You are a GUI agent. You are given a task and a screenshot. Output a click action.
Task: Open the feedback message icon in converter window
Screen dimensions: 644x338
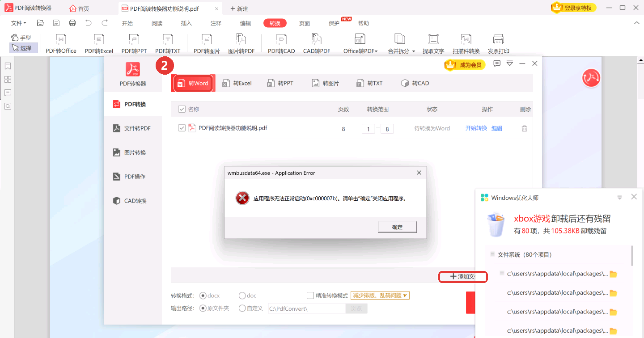(x=497, y=64)
